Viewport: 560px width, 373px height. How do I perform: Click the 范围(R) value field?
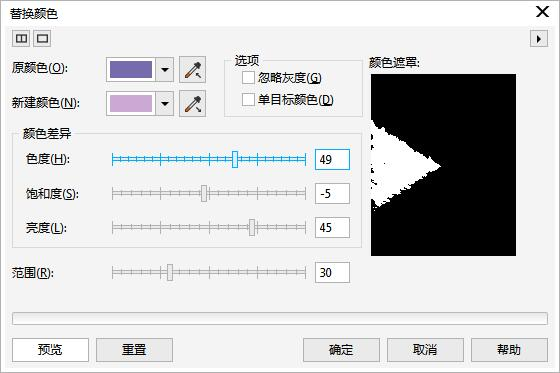click(x=332, y=273)
